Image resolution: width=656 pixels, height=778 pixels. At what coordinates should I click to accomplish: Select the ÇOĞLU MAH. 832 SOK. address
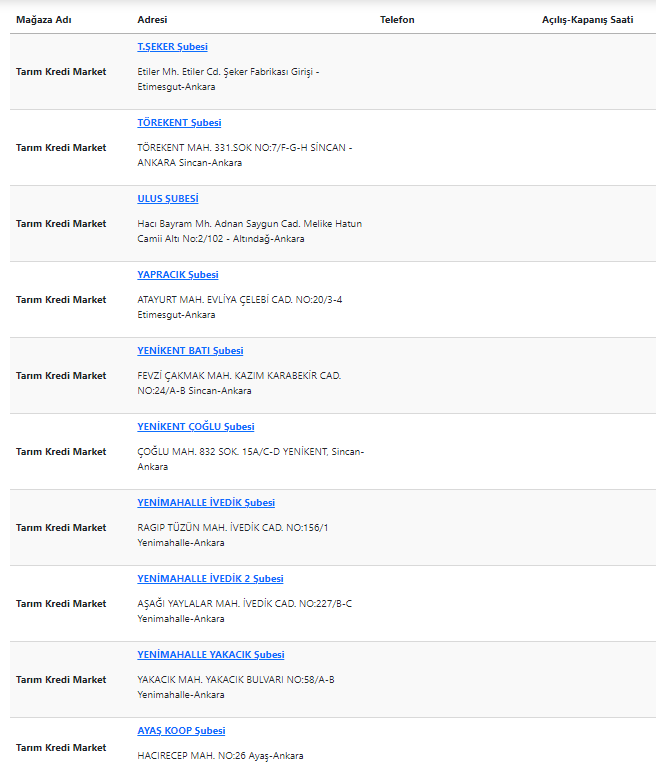click(251, 459)
